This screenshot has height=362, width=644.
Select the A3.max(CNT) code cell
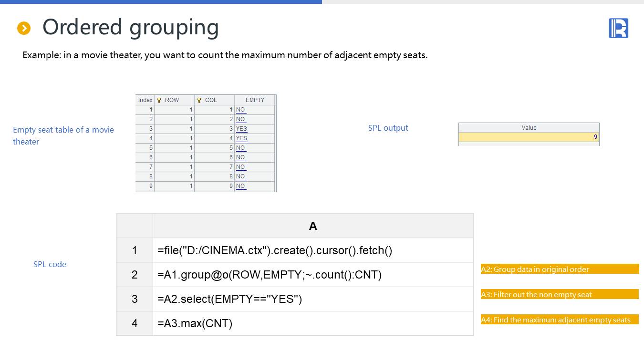[x=313, y=323]
